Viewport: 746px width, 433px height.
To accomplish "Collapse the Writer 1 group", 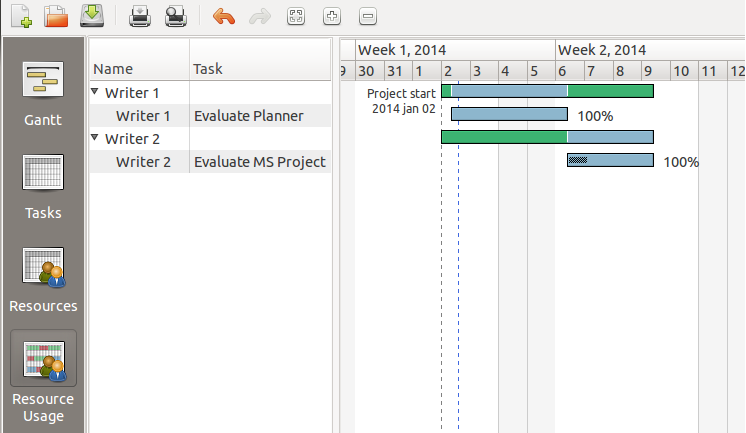I will 95,92.
